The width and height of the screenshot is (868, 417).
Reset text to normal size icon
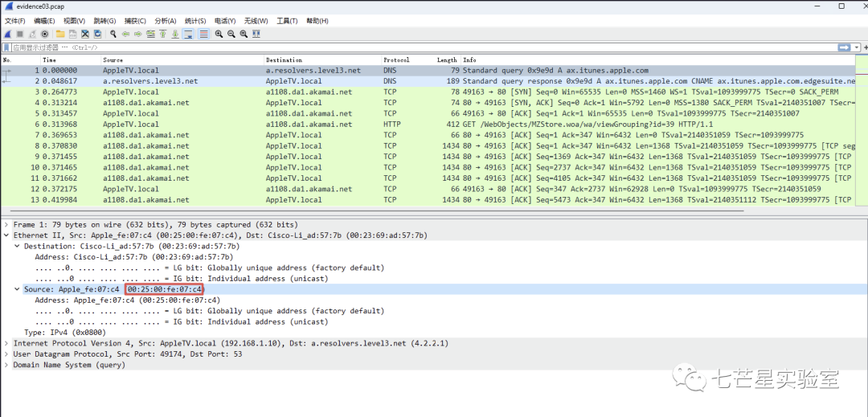tap(244, 34)
